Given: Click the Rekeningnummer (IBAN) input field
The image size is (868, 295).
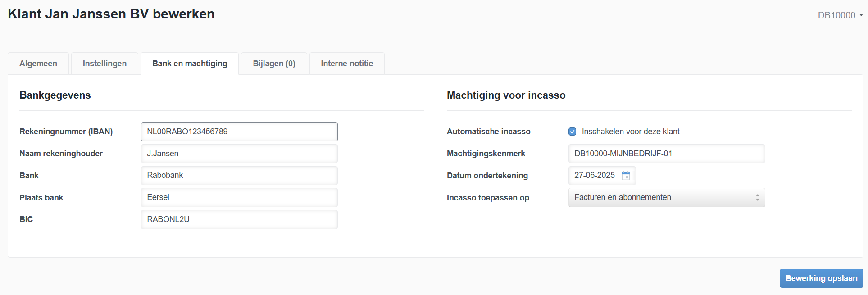Looking at the screenshot, I should tap(239, 132).
